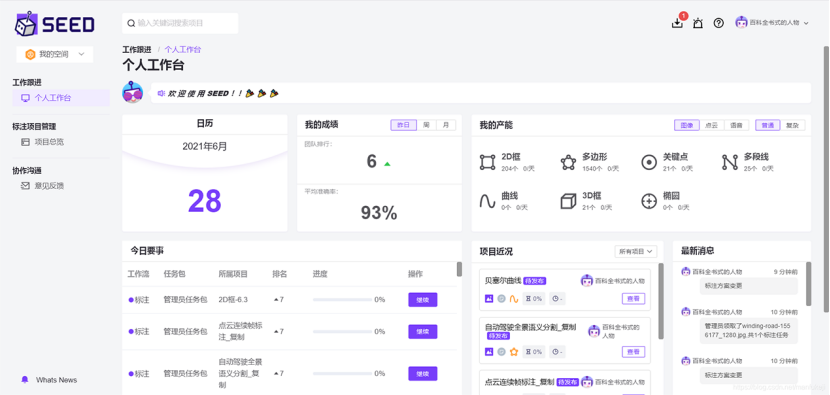
Task: Click the 管理员领取了winding-road message bubble
Action: [x=748, y=330]
